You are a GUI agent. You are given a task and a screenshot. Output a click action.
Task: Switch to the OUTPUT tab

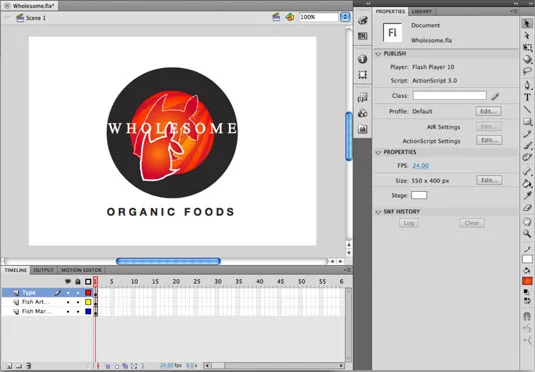point(44,270)
